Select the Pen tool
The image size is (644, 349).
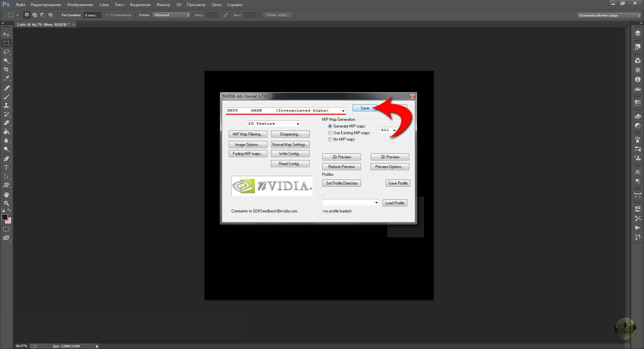point(6,159)
